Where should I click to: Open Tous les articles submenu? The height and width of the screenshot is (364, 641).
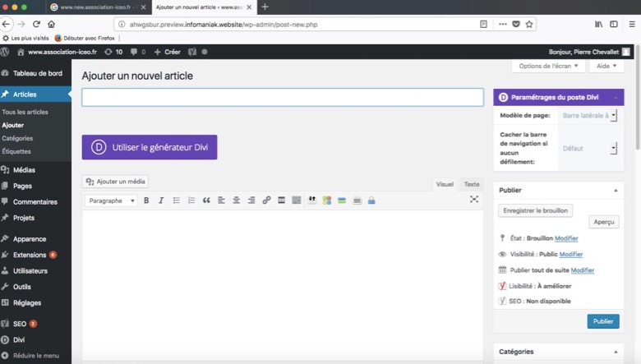click(25, 112)
